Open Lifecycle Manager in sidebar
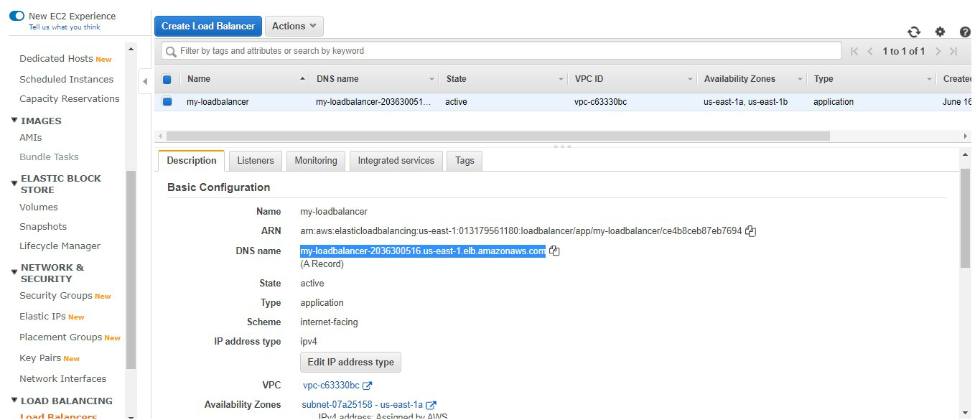 pyautogui.click(x=60, y=246)
